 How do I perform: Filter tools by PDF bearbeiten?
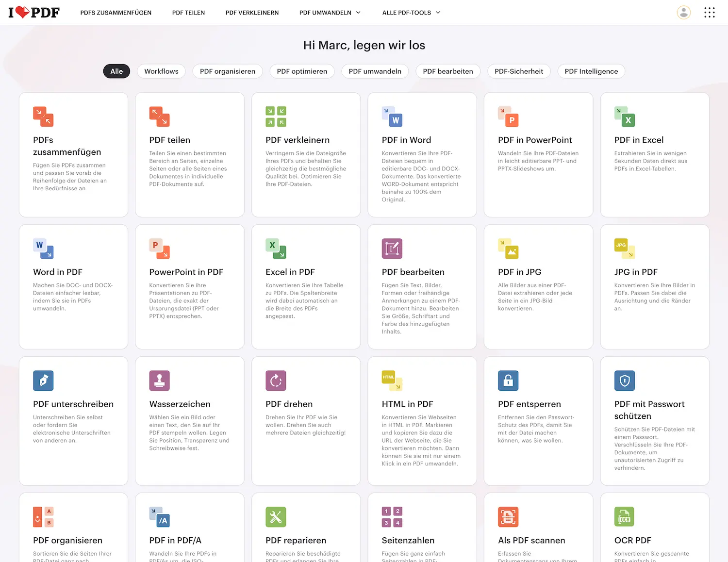click(x=448, y=71)
